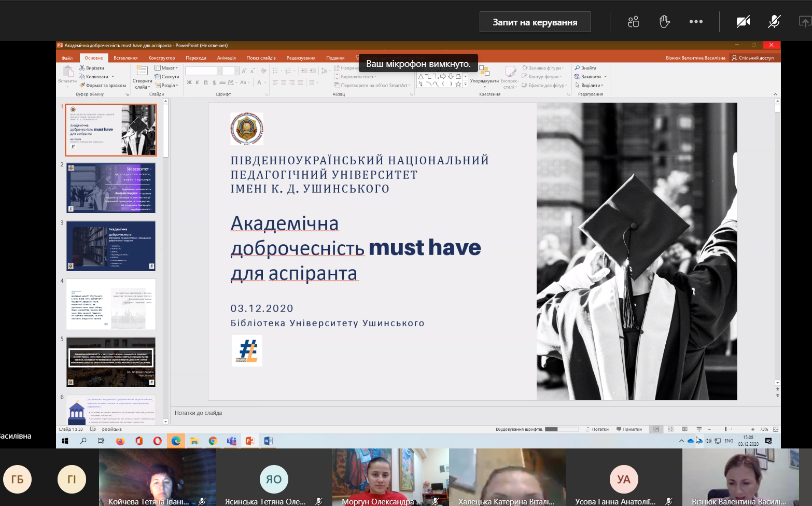This screenshot has height=506, width=812.
Task: Click the Запит на керування button
Action: tap(535, 22)
